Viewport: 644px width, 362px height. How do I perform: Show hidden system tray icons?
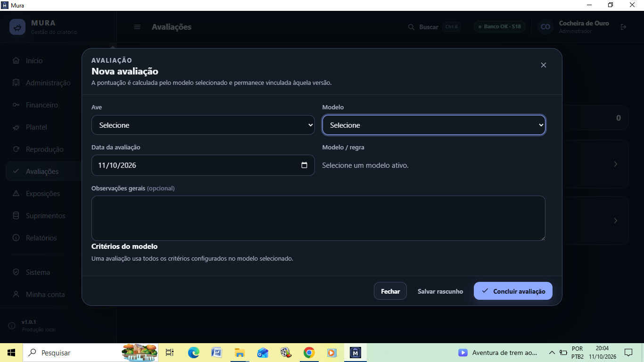pyautogui.click(x=552, y=353)
